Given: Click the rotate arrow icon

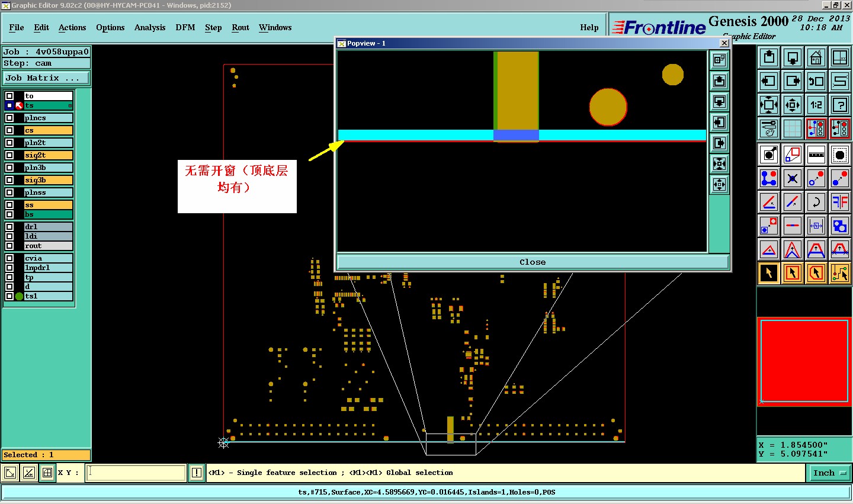Looking at the screenshot, I should (x=816, y=202).
